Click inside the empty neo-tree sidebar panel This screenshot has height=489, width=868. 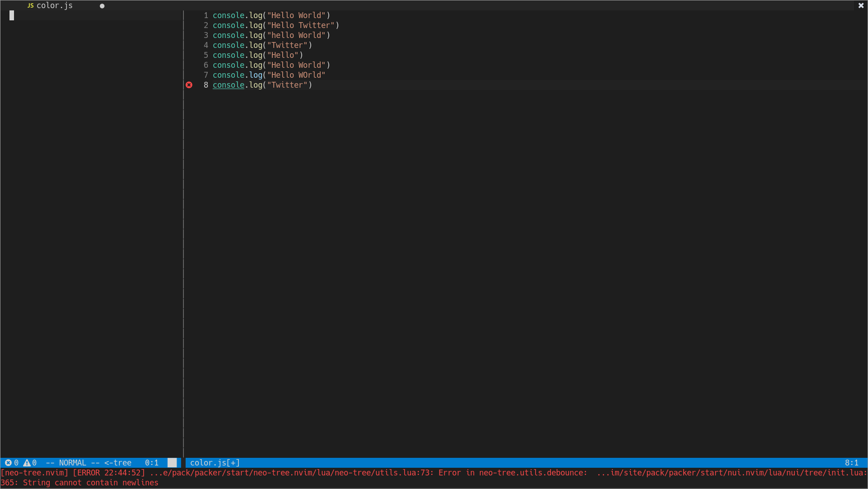coord(90,226)
